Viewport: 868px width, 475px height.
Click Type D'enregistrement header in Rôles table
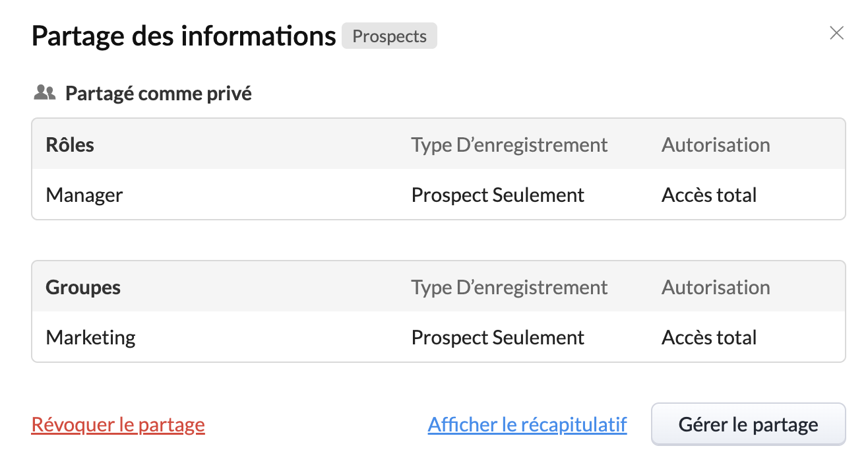coord(509,144)
